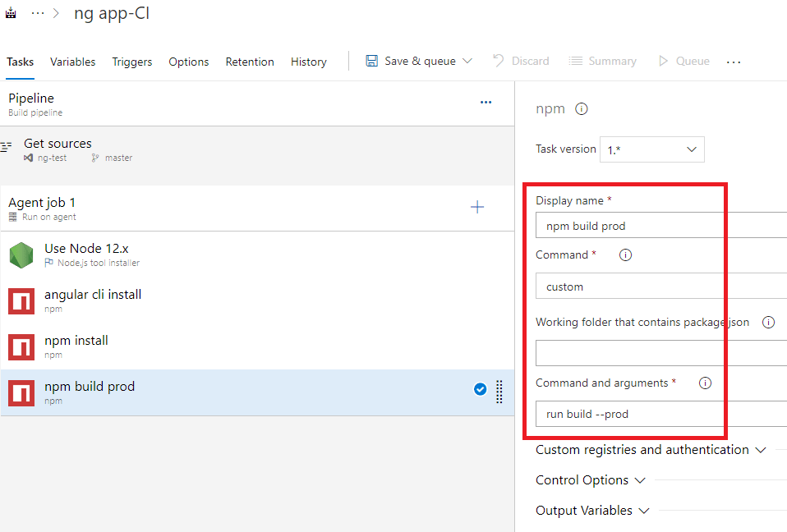The image size is (787, 532).
Task: Click info icon for Working folder field
Action: pyautogui.click(x=768, y=323)
